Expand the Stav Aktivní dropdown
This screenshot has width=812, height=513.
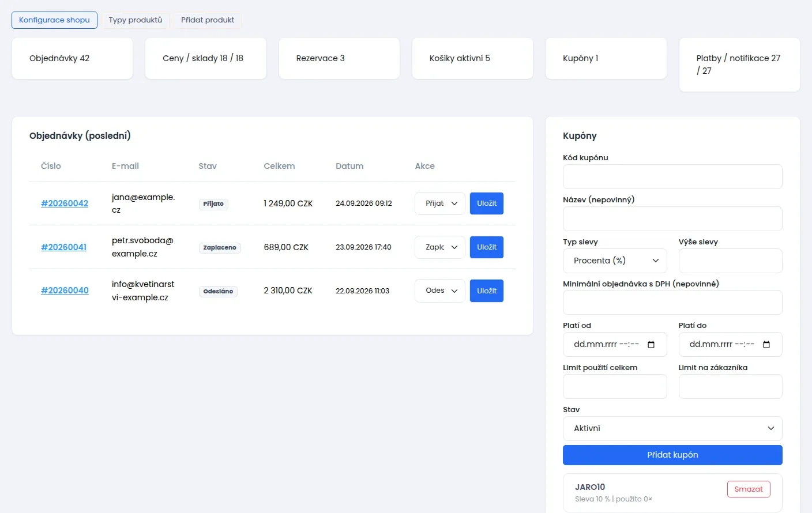click(x=672, y=428)
